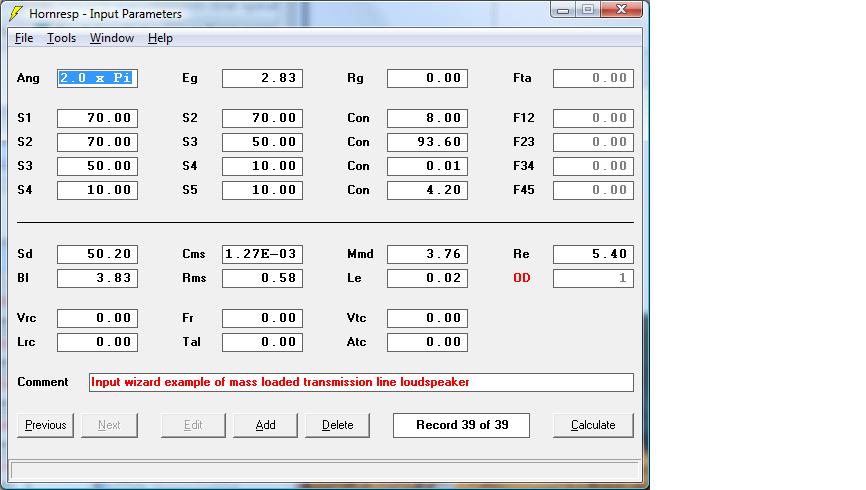Click the Le field showing 0.02
Image resolution: width=866 pixels, height=490 pixels.
[x=427, y=278]
